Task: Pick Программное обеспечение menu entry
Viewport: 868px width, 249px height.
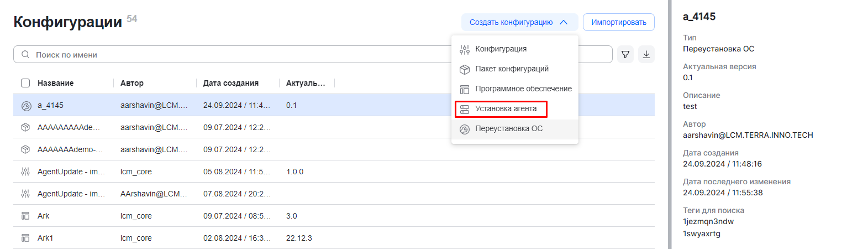Action: click(x=523, y=89)
